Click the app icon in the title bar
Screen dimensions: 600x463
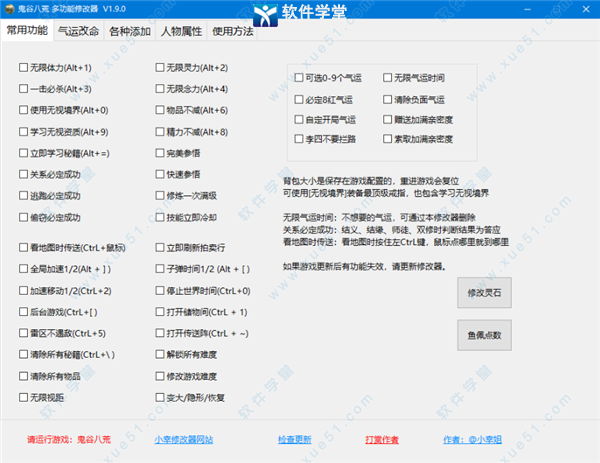[x=11, y=9]
